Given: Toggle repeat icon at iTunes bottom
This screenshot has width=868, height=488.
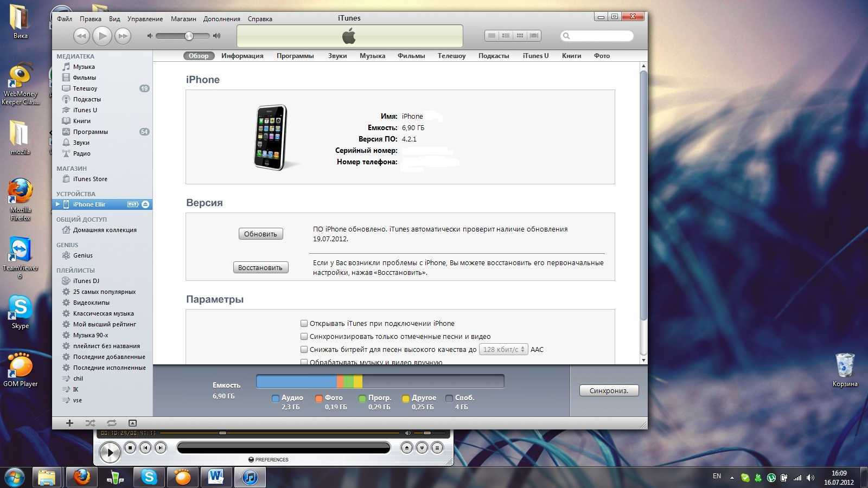Looking at the screenshot, I should [x=112, y=423].
